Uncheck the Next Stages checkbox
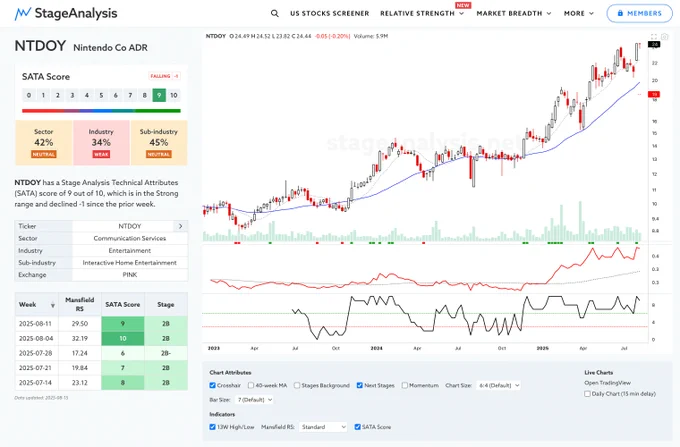This screenshot has width=680, height=447. [x=360, y=385]
